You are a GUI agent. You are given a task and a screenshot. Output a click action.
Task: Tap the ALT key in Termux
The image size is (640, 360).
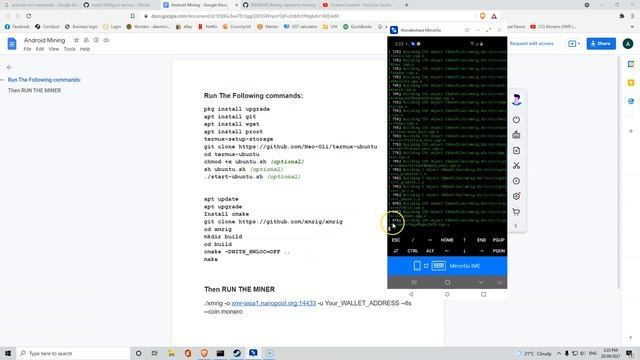pos(430,251)
